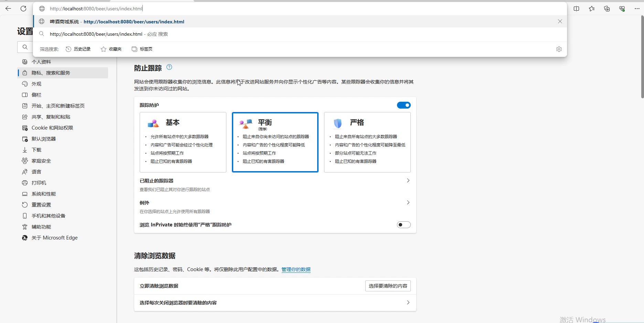Open 外观 settings section
This screenshot has width=644, height=323.
tap(63, 84)
